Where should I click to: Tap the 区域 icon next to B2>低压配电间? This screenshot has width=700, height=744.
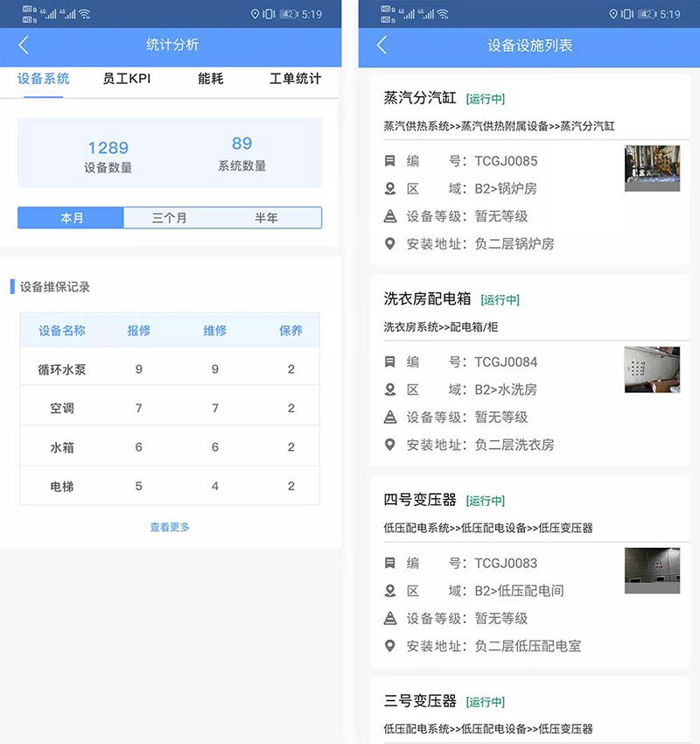(390, 591)
